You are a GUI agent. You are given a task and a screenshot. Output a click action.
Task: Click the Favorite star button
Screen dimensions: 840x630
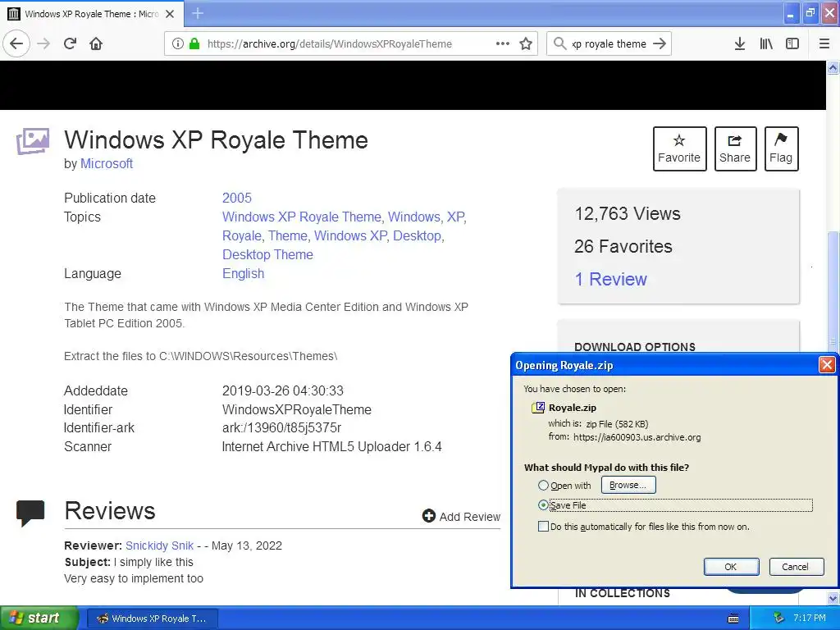(679, 149)
